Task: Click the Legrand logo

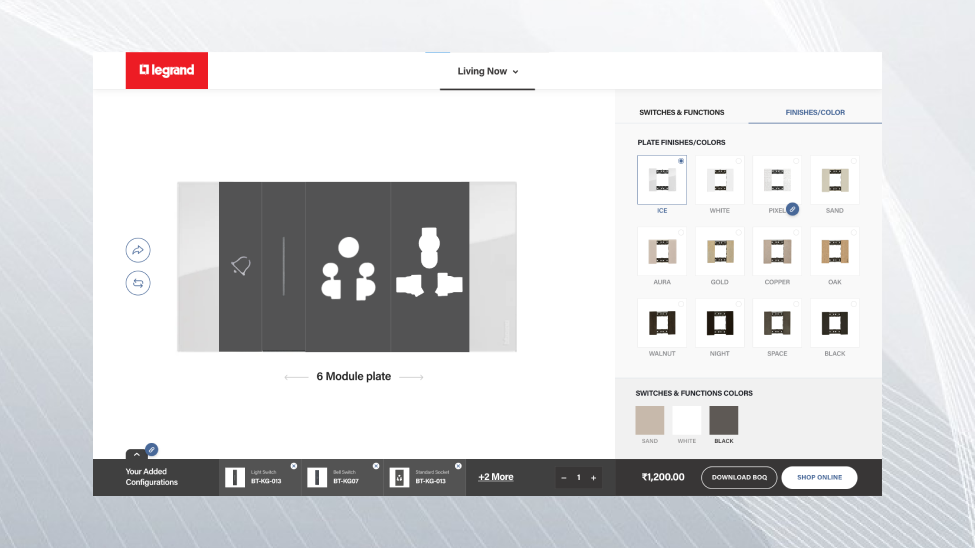Action: 167,70
